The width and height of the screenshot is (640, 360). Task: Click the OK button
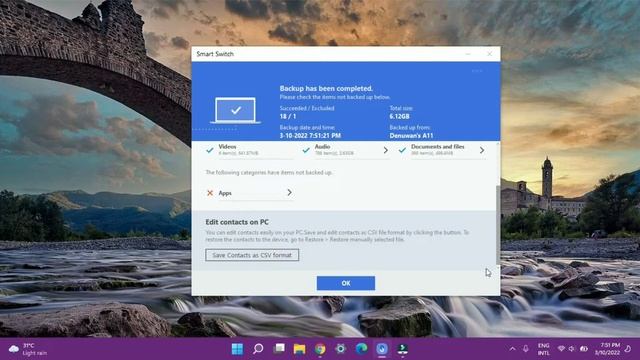[346, 283]
